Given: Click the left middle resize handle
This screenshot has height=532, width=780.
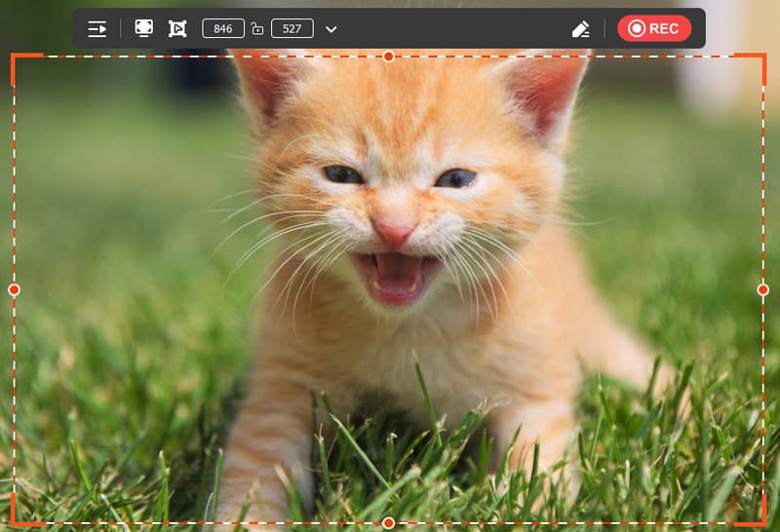Looking at the screenshot, I should click(14, 289).
